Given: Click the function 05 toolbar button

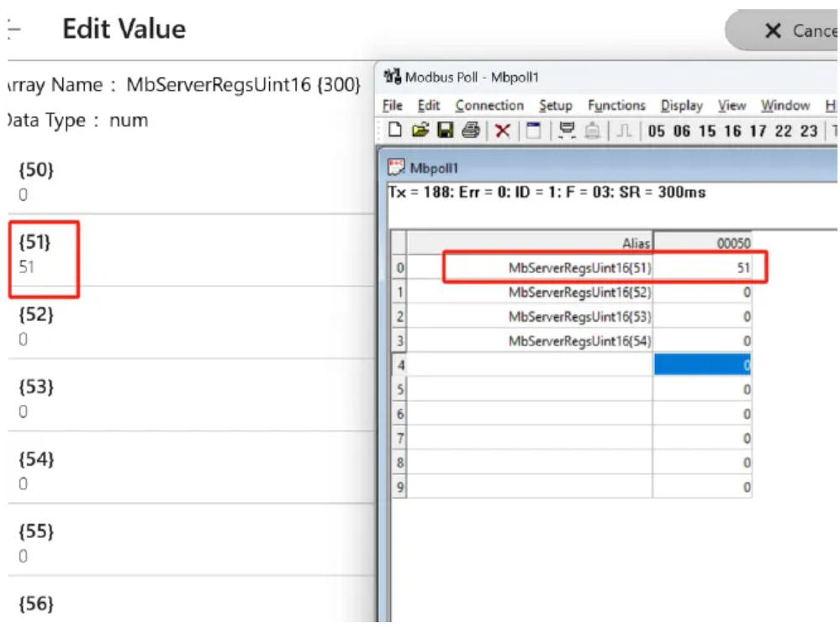Looking at the screenshot, I should click(x=657, y=131).
